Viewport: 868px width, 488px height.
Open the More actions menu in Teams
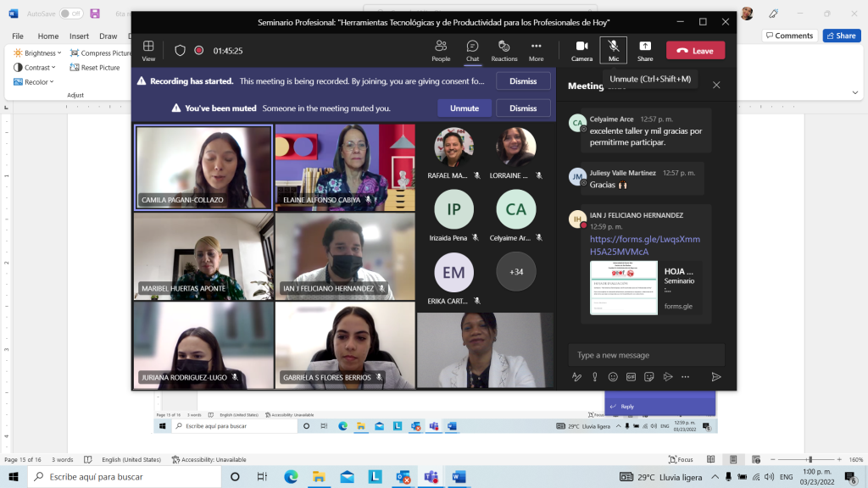pos(536,50)
